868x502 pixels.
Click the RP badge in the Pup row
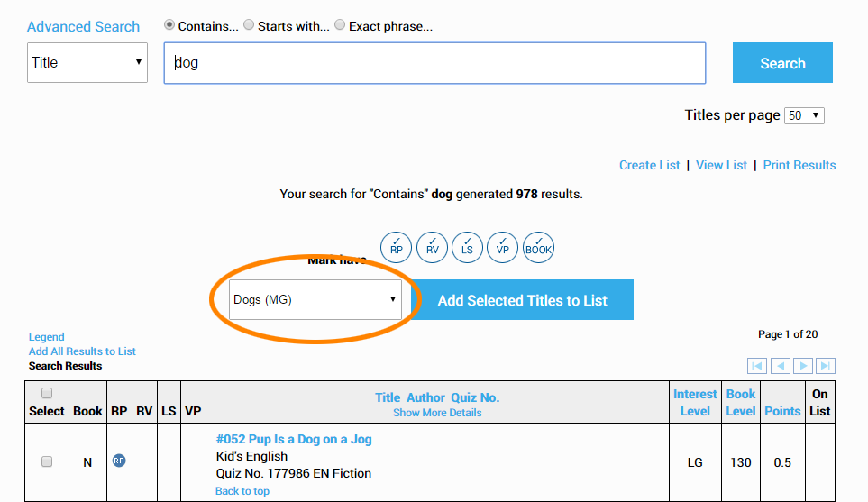tap(119, 461)
